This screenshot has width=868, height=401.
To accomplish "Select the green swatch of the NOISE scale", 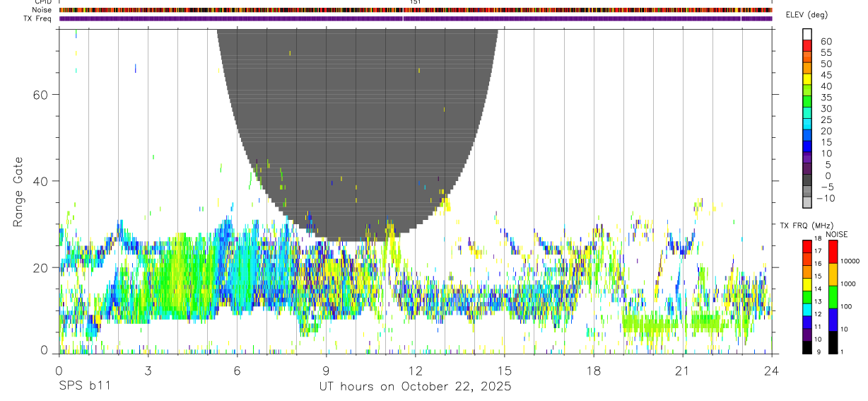I will click(833, 297).
